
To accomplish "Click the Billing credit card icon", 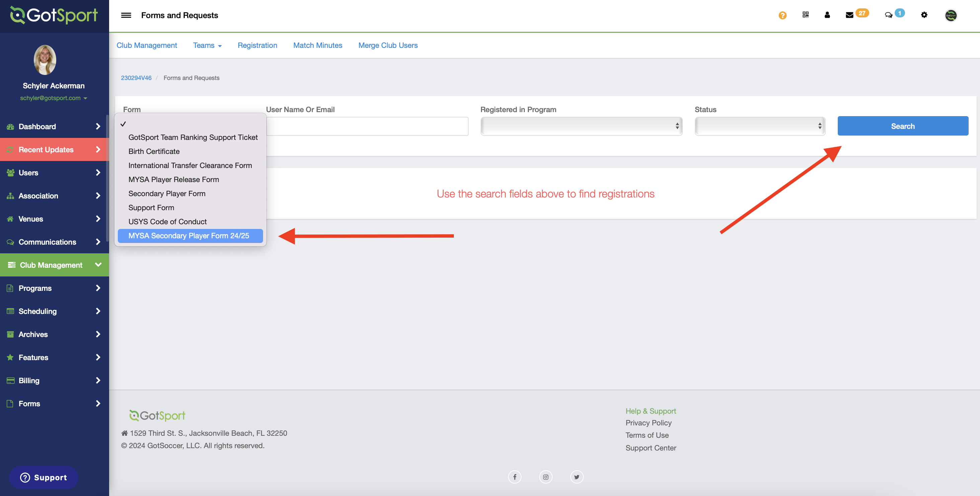I will click(10, 381).
